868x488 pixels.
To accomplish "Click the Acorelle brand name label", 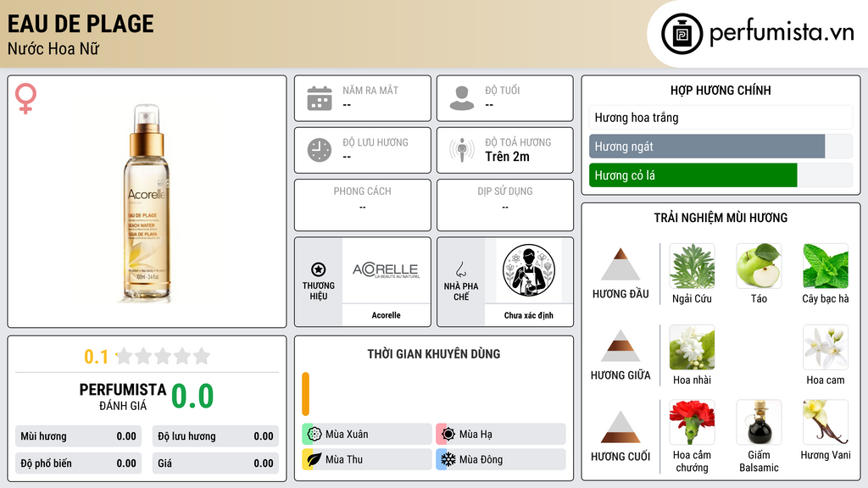I will (386, 315).
